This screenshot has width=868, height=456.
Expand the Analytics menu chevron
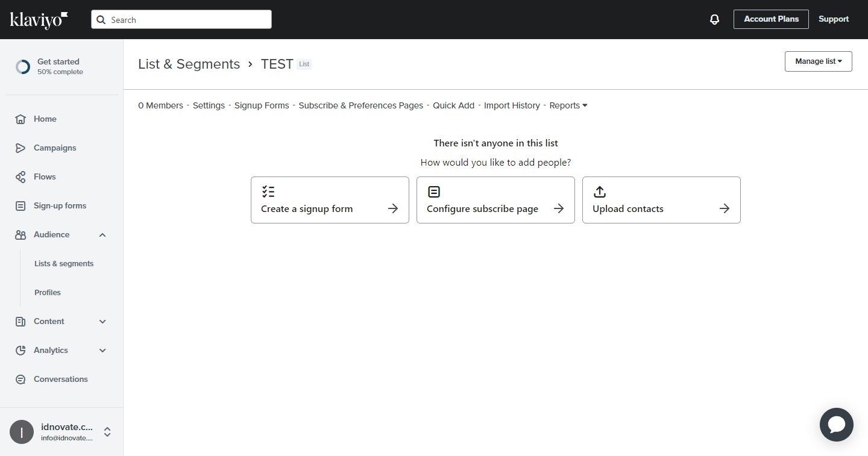(x=102, y=351)
